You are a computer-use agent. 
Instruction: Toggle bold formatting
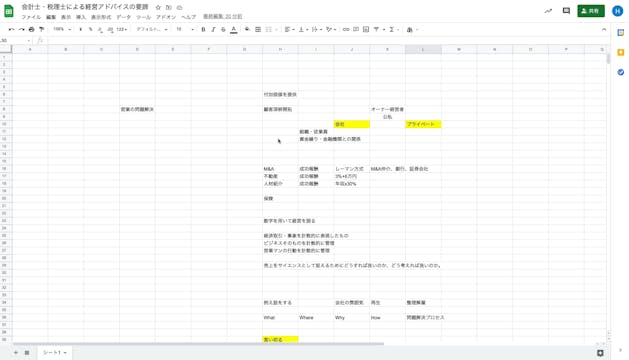(203, 29)
